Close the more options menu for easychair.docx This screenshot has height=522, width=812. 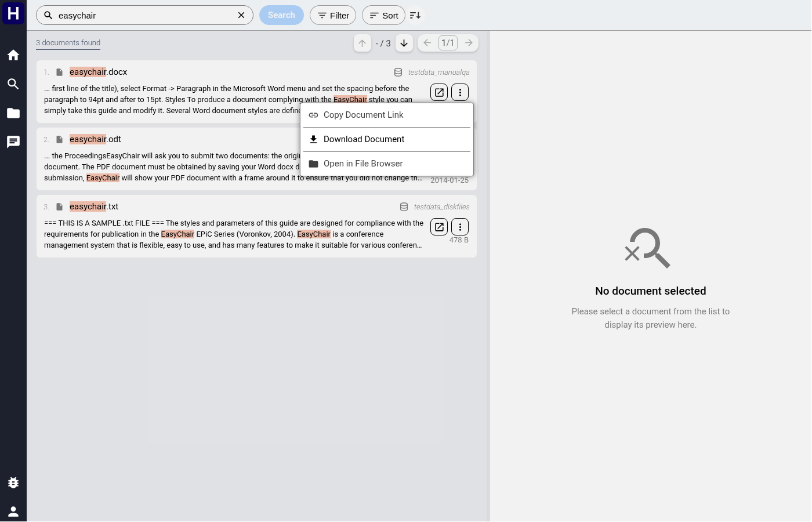coord(460,92)
